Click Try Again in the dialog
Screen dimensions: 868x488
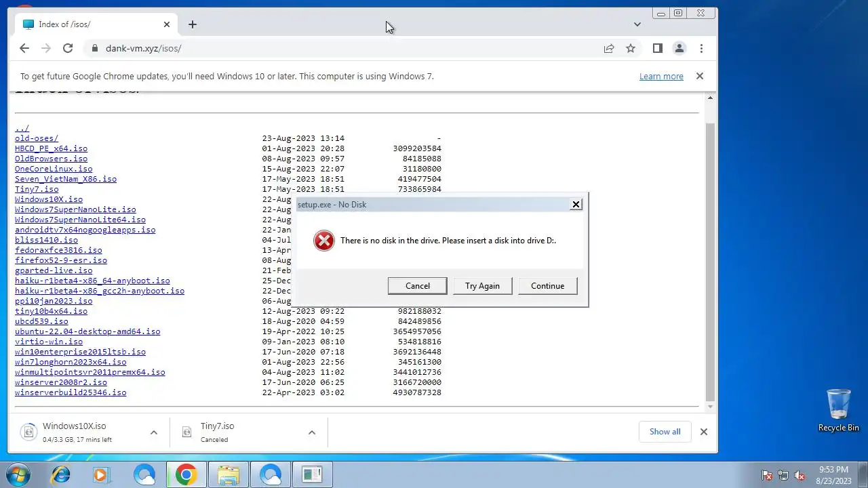[482, 286]
